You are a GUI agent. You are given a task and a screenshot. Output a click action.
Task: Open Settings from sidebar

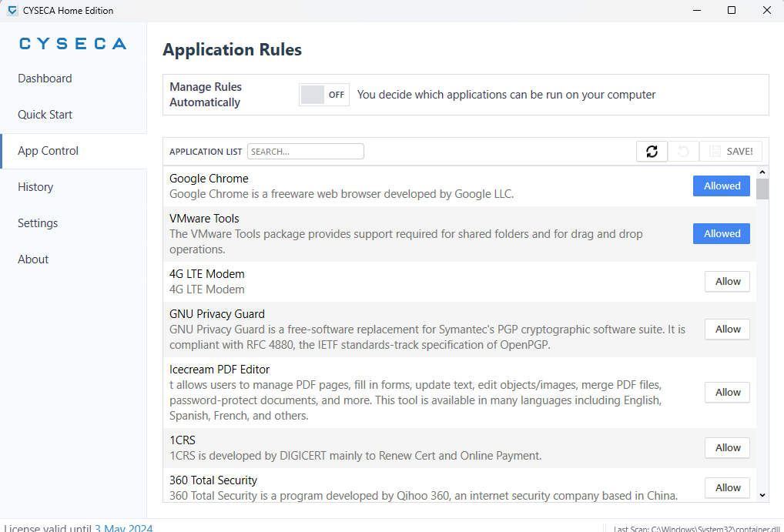73,223
